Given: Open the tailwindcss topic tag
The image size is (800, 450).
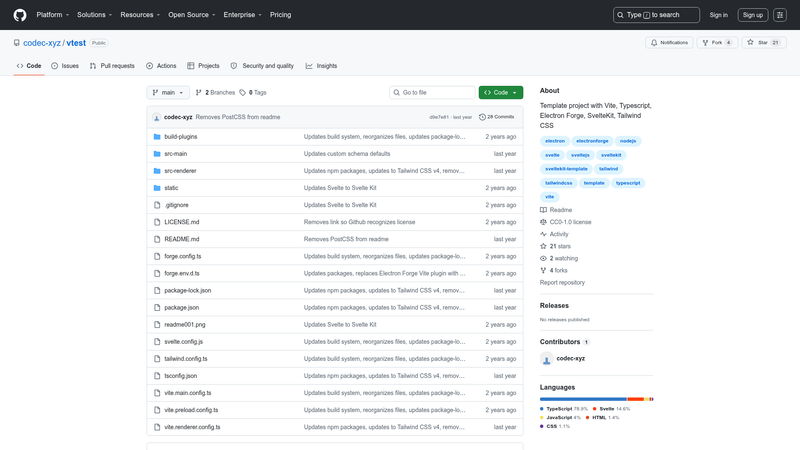Looking at the screenshot, I should (x=559, y=183).
